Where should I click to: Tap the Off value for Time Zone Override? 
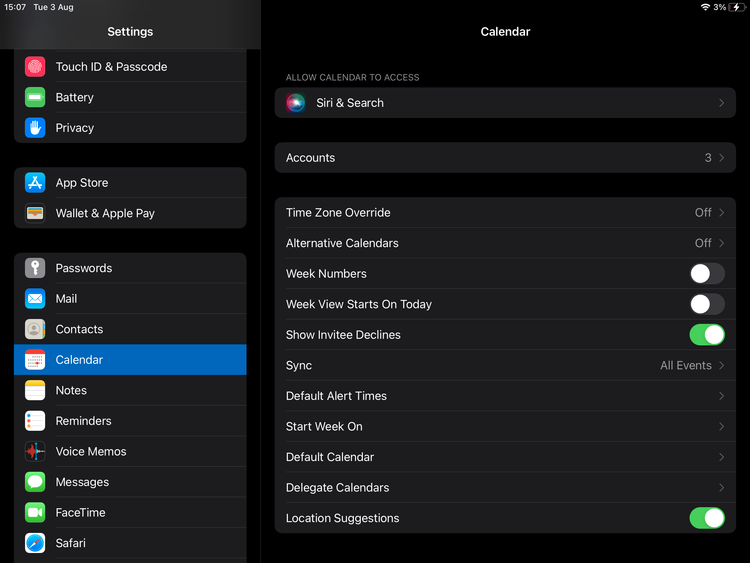(x=703, y=212)
